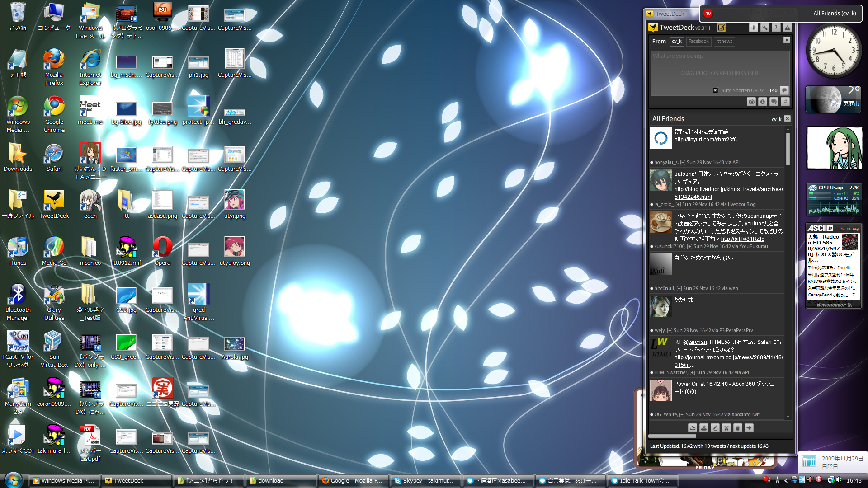Screen dimensions: 868x488
Task: Open Mozilla Firefox desktop icon
Action: tap(54, 67)
